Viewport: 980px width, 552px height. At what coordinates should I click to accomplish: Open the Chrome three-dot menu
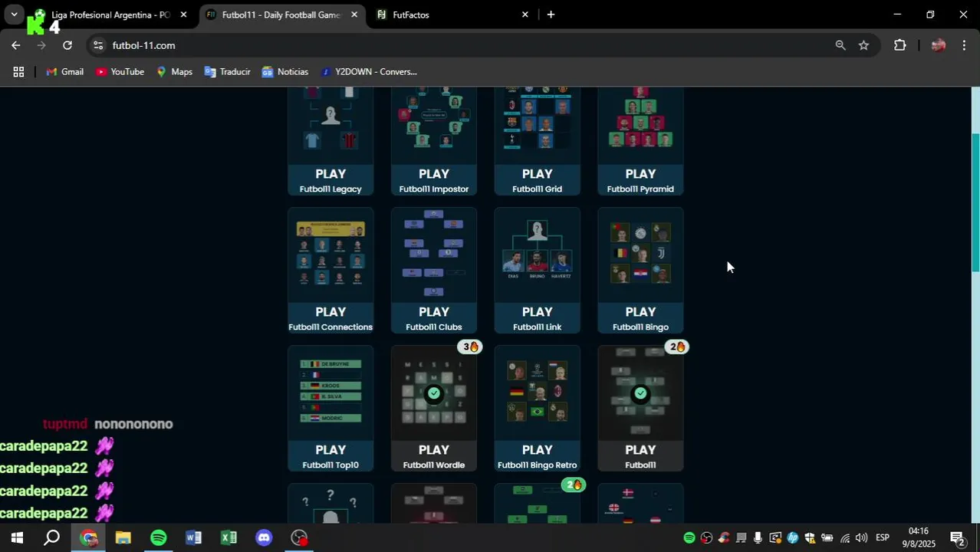(964, 45)
